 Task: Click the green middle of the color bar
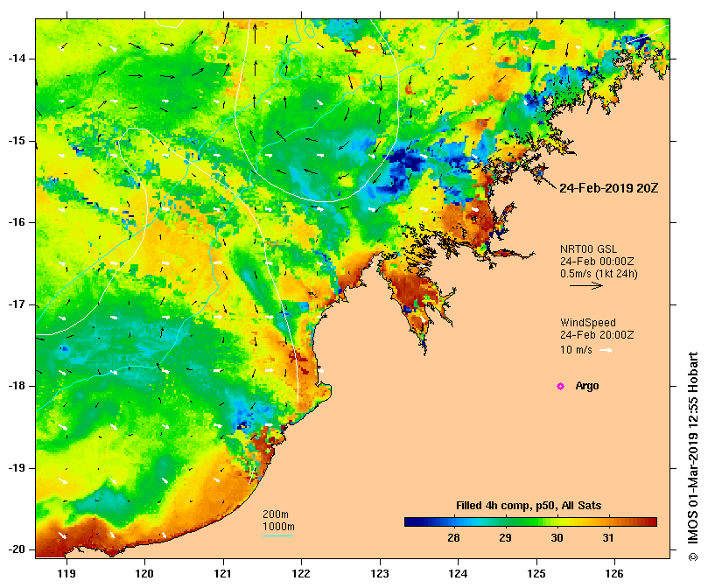coord(530,522)
